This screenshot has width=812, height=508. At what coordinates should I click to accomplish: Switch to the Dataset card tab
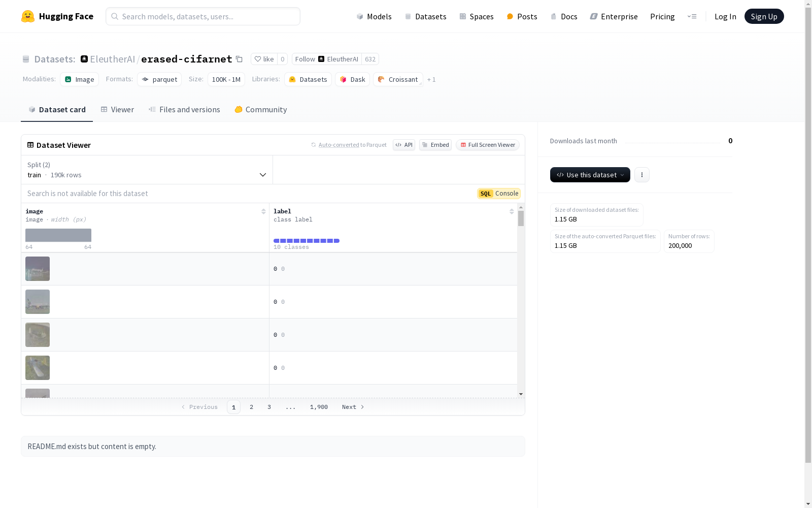coord(57,110)
